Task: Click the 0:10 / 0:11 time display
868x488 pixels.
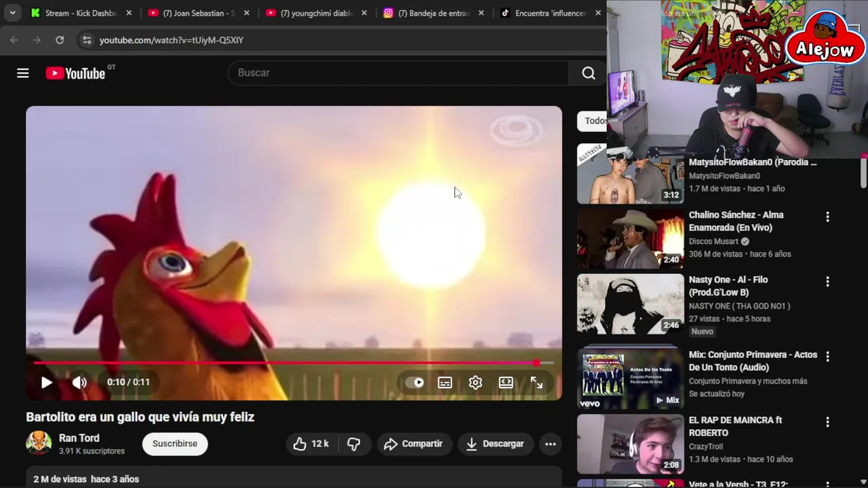Action: (128, 382)
